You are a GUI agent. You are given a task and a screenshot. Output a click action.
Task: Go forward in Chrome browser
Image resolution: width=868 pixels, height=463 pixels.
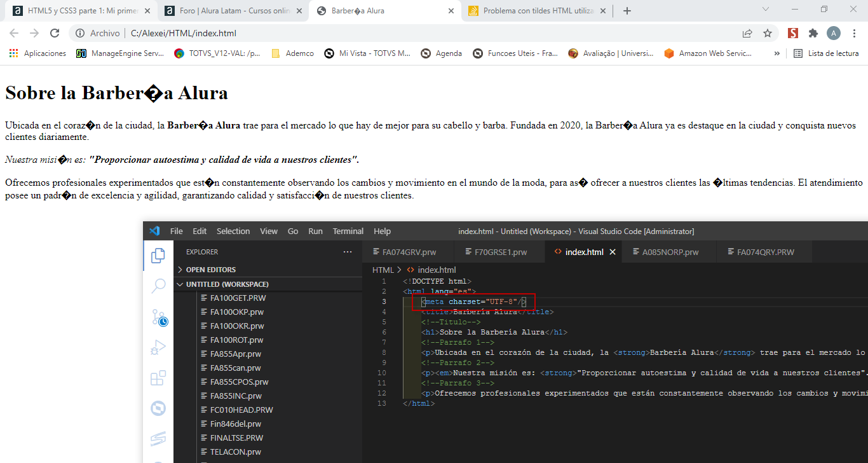(34, 33)
